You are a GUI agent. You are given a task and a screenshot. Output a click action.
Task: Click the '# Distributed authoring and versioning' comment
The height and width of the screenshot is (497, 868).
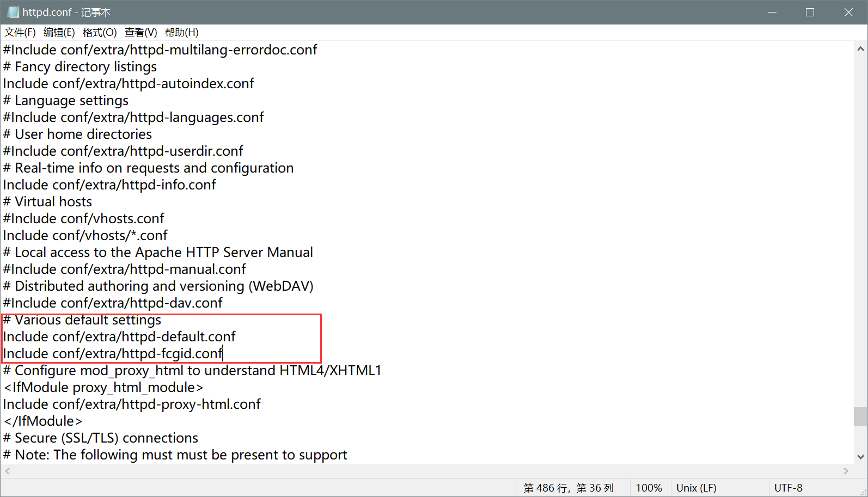click(x=158, y=286)
